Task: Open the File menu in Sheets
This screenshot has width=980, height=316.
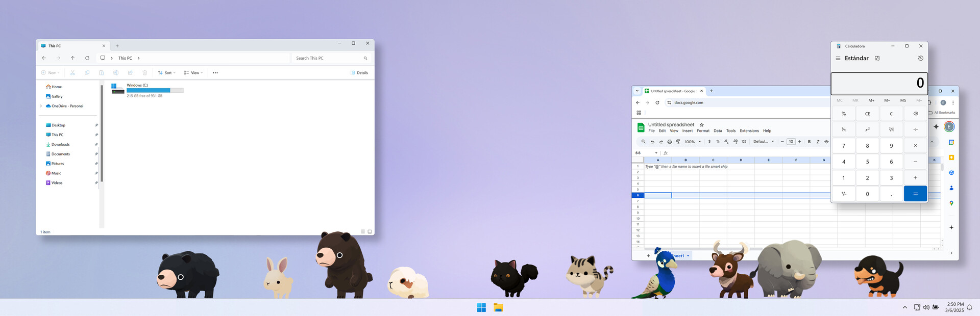Action: pyautogui.click(x=651, y=131)
